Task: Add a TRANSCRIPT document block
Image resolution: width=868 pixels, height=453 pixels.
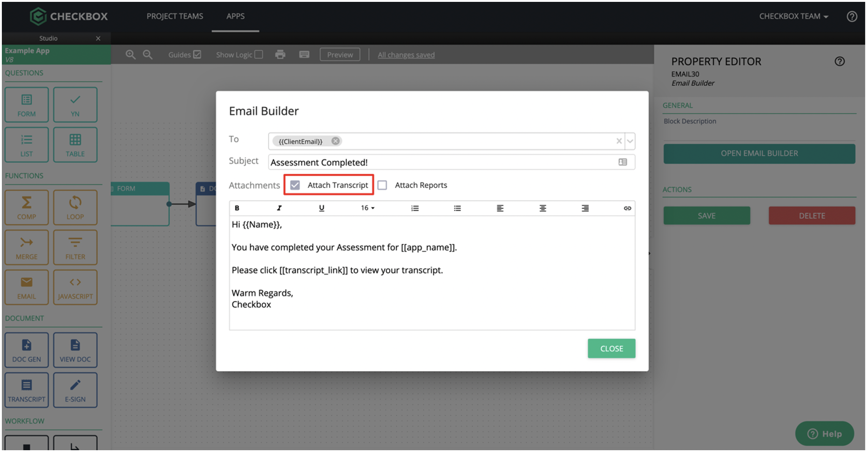Action: pos(27,390)
